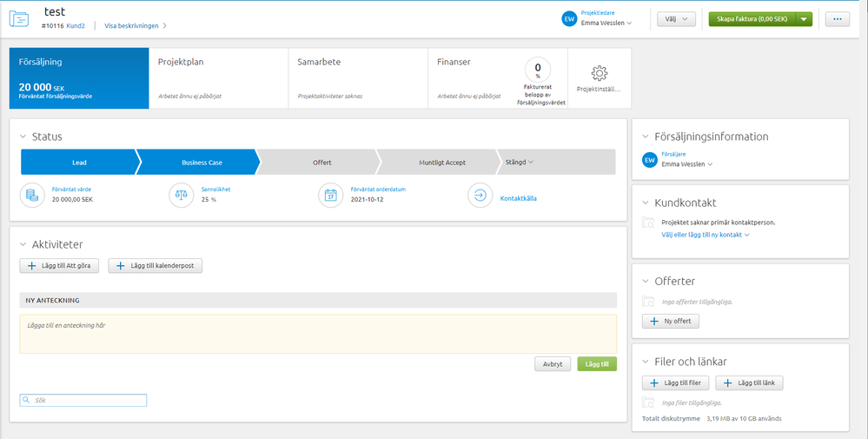Open the Projektinställningar gear icon
The width and height of the screenshot is (868, 439).
click(600, 73)
